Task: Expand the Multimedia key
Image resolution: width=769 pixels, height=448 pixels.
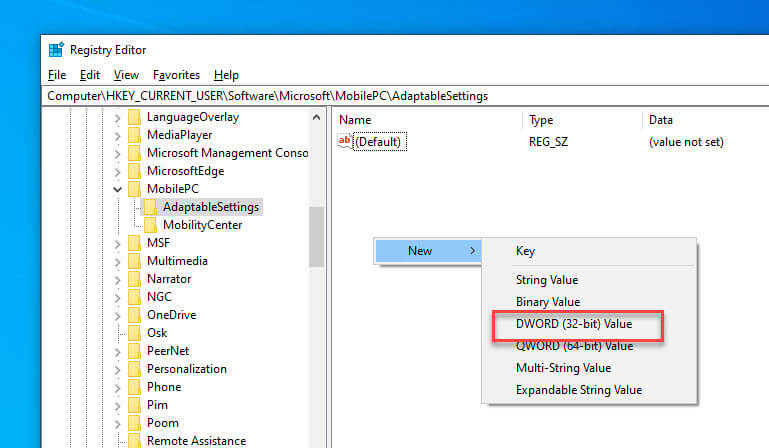Action: [x=117, y=262]
